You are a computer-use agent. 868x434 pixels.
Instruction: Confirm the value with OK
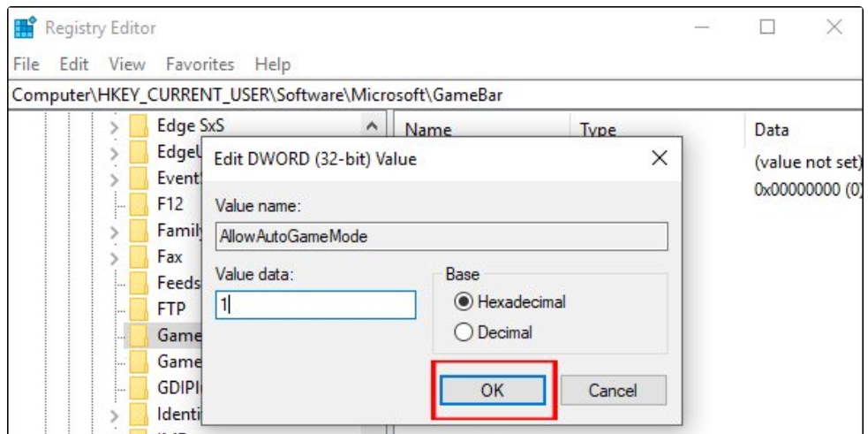[x=493, y=390]
